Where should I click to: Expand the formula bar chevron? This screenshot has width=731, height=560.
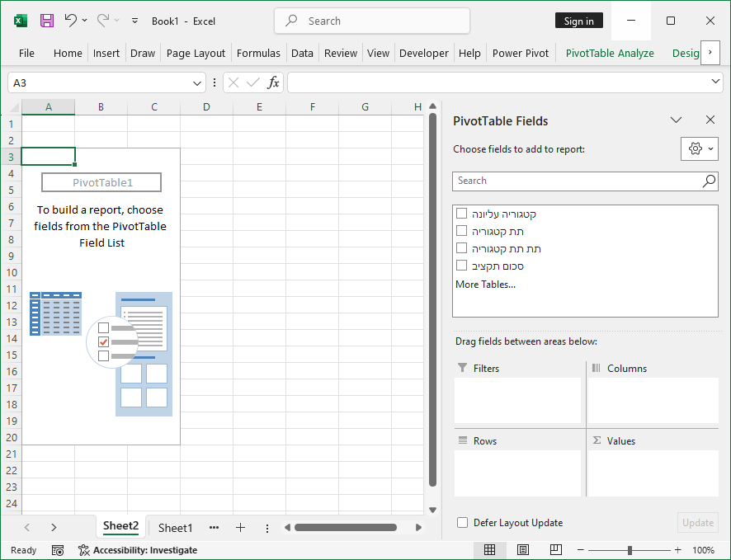pyautogui.click(x=715, y=82)
